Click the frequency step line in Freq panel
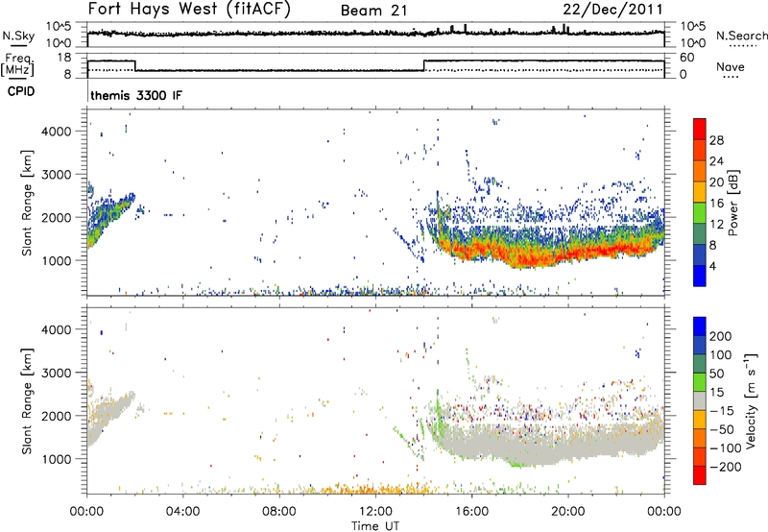This screenshot has height=532, width=768. click(375, 65)
